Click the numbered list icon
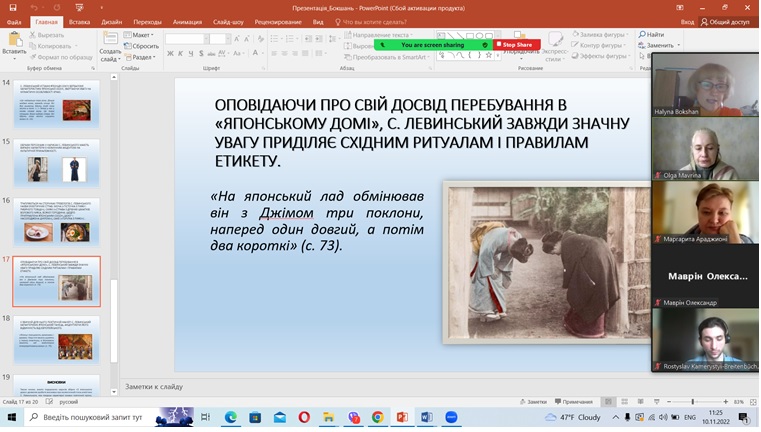 pyautogui.click(x=291, y=39)
